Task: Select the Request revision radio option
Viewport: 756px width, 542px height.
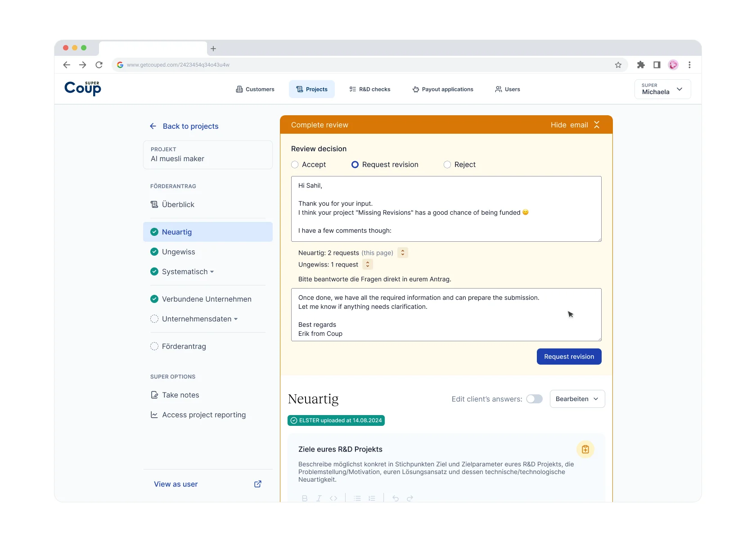Action: click(x=355, y=165)
